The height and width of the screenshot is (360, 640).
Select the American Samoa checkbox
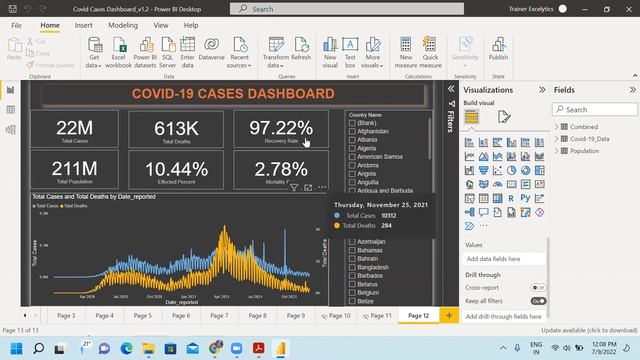352,157
